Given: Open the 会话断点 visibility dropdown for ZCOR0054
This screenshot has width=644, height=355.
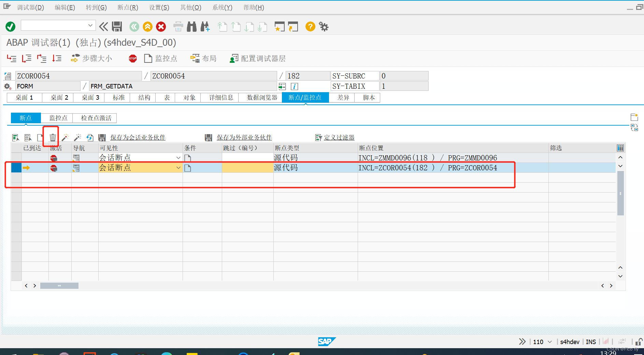Looking at the screenshot, I should click(178, 168).
